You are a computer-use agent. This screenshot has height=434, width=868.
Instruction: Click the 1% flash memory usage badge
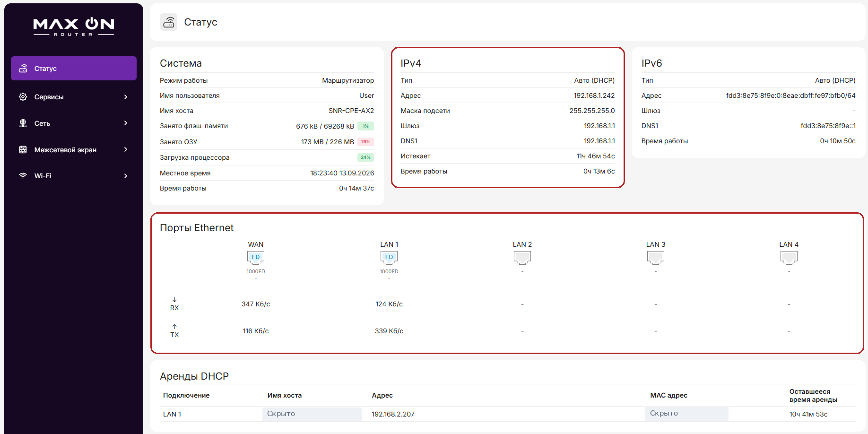click(365, 126)
